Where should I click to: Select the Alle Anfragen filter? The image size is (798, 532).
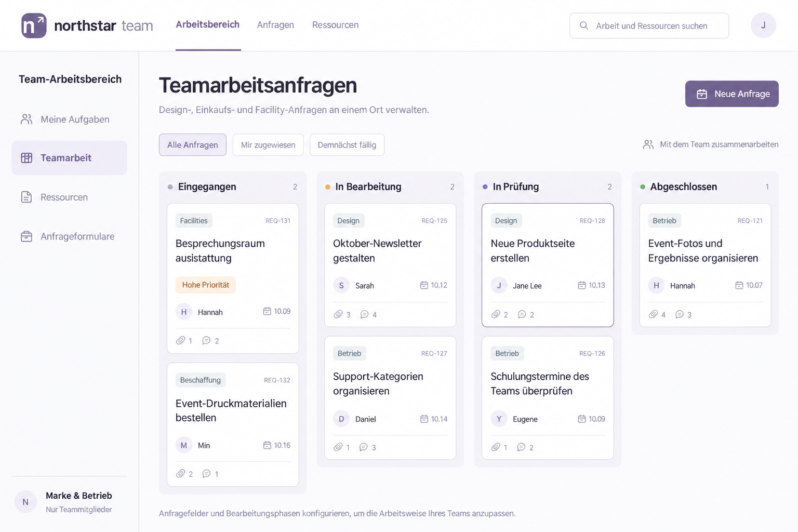(x=193, y=145)
